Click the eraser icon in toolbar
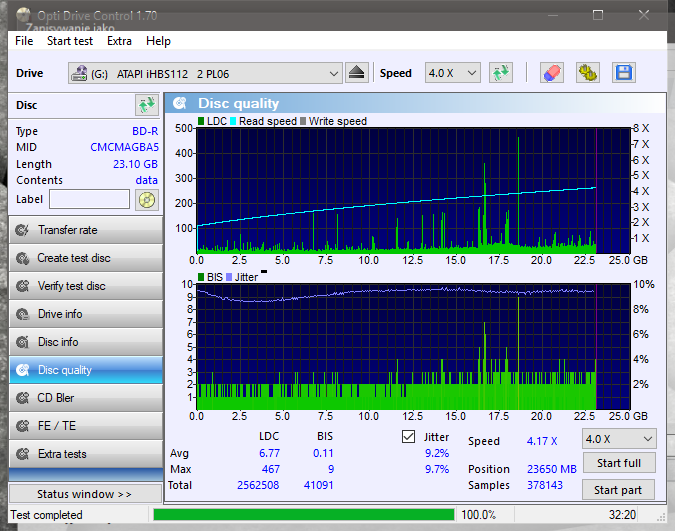The image size is (675, 531). tap(552, 73)
